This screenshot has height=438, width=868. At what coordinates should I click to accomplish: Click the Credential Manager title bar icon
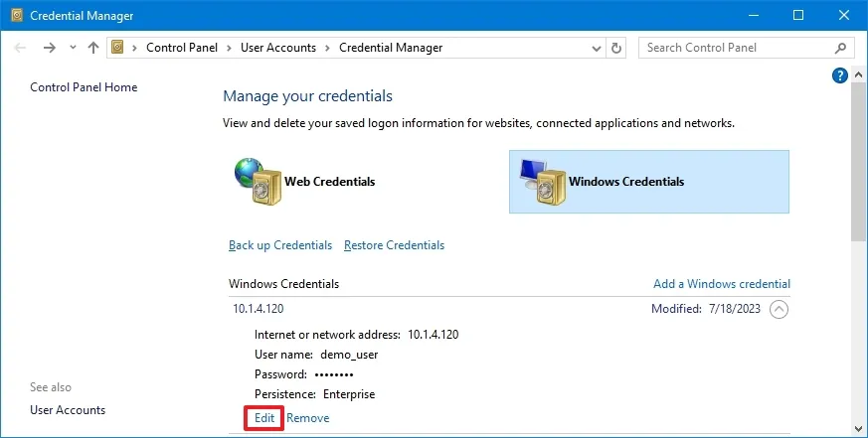[x=17, y=15]
